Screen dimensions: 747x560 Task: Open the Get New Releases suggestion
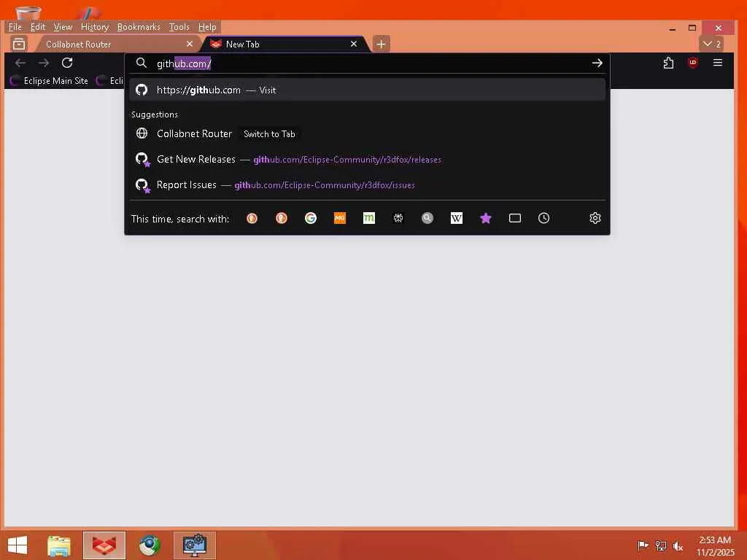click(x=367, y=159)
